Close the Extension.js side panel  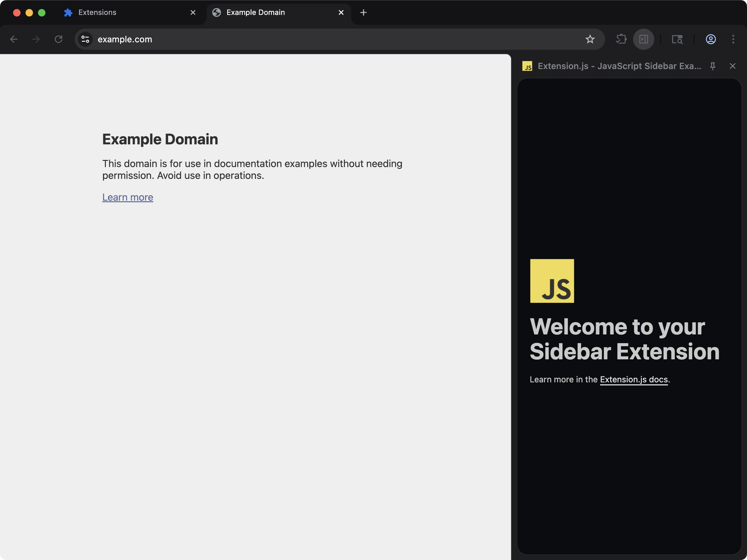point(732,66)
